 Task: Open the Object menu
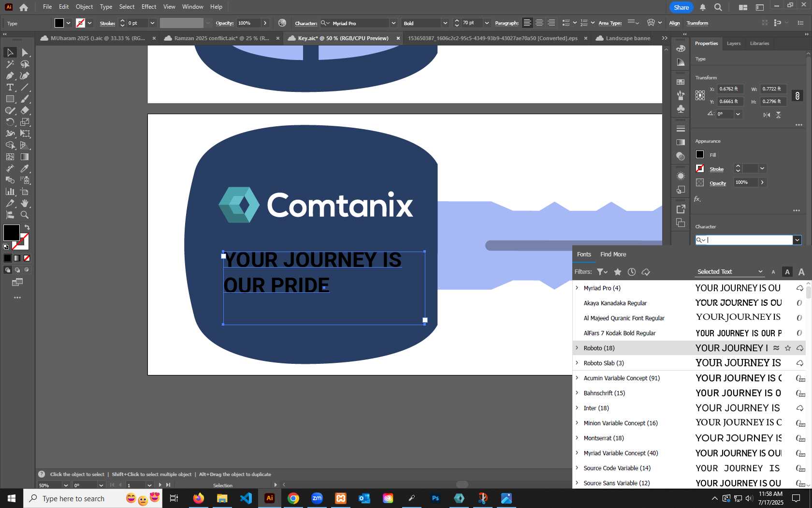84,7
